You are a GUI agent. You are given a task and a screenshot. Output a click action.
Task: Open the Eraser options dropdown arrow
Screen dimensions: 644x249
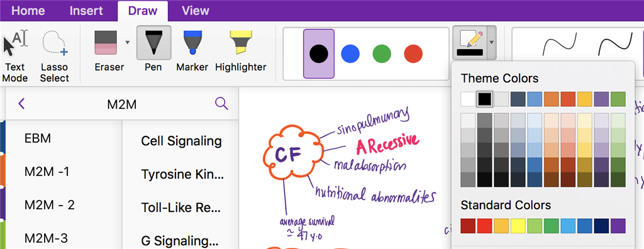[x=127, y=42]
